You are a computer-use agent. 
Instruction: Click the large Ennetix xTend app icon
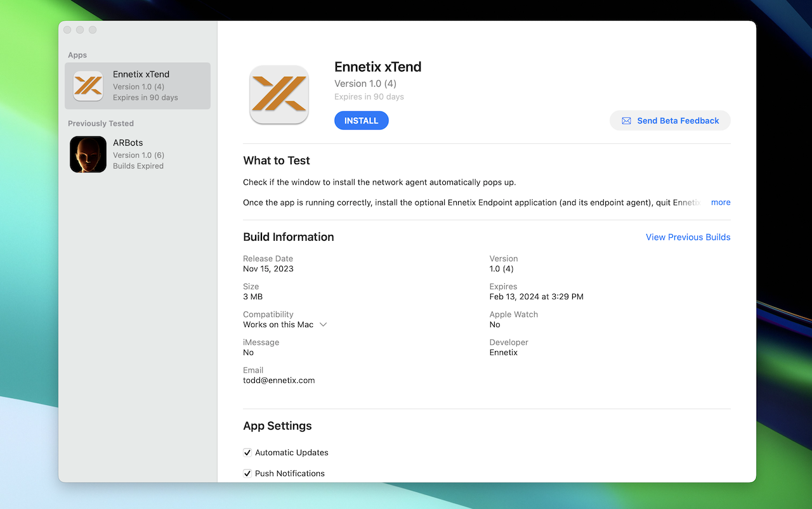coord(279,94)
